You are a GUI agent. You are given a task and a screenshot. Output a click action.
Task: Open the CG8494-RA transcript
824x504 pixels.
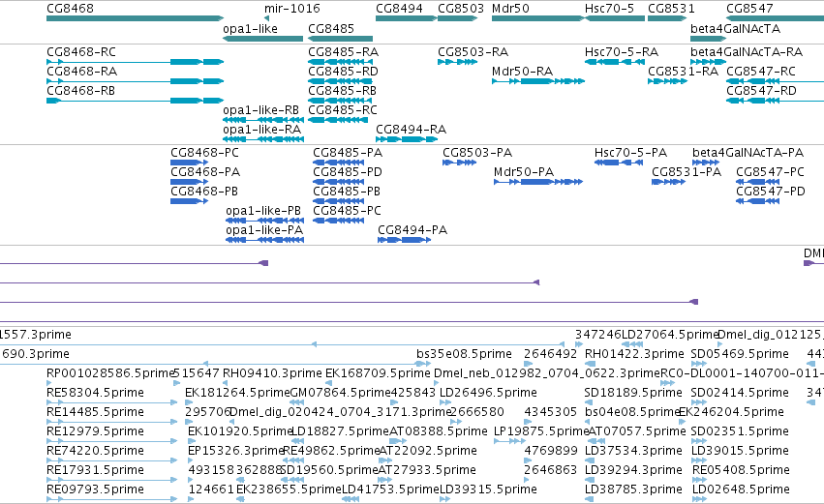407,139
